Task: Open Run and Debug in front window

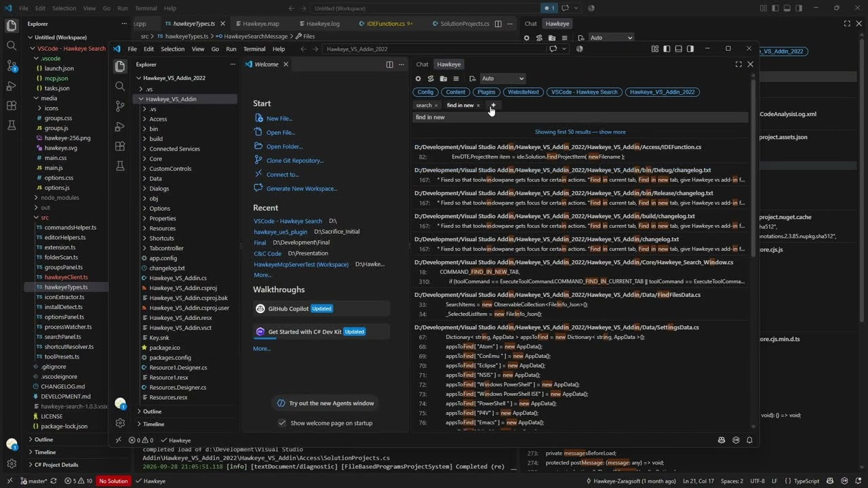Action: 120,127
